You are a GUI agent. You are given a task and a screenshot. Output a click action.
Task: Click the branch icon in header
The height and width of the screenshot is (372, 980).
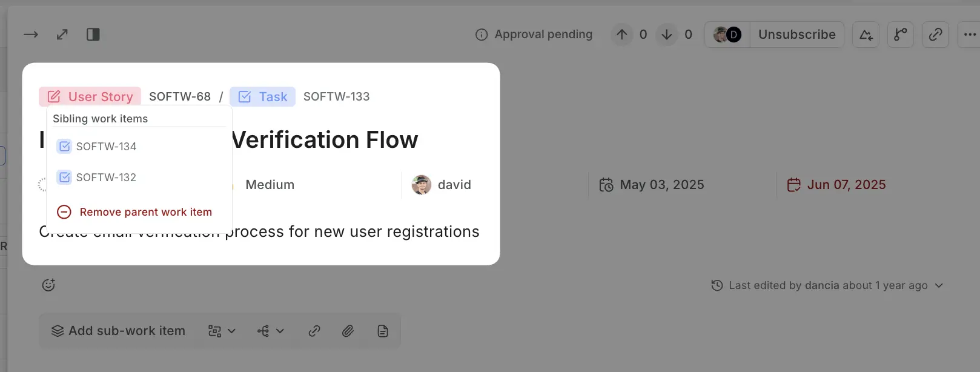tap(901, 35)
